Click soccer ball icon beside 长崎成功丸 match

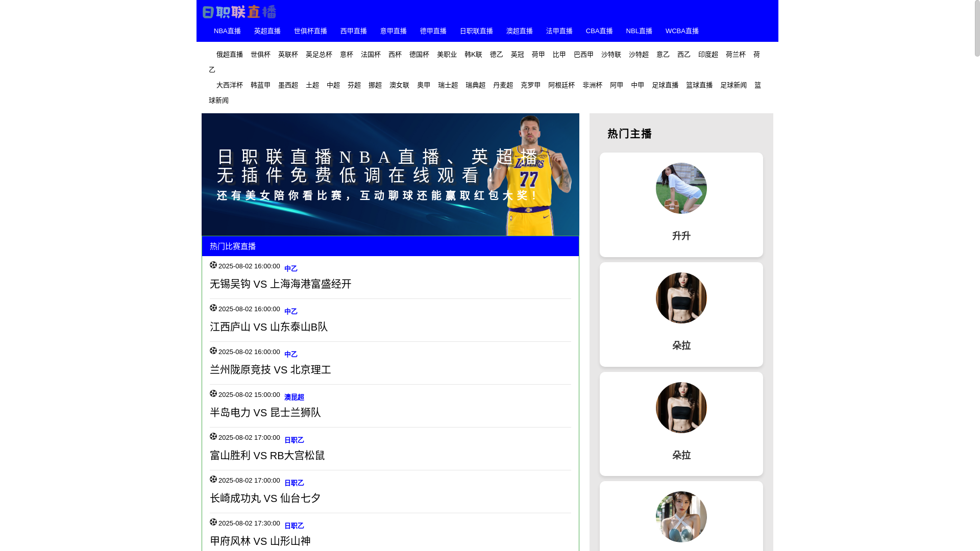coord(213,479)
